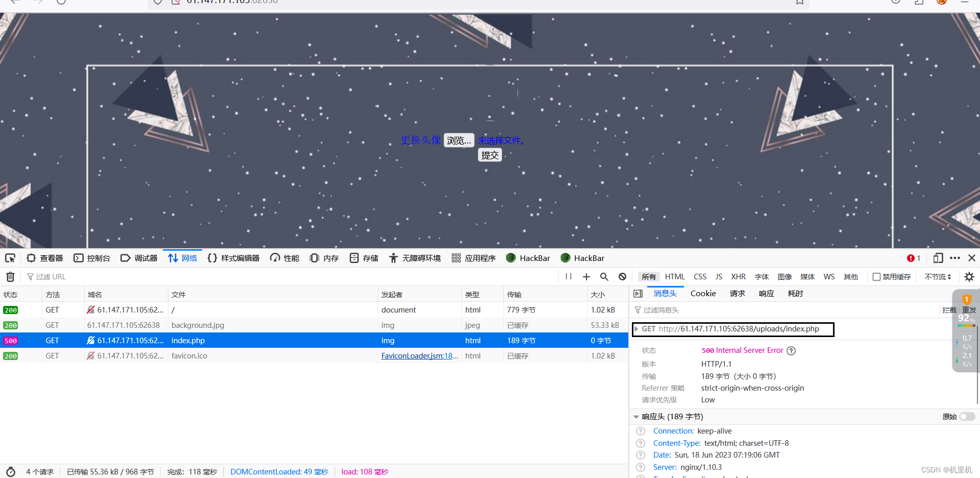Open network search with magnifier icon
This screenshot has height=478, width=980.
[604, 277]
